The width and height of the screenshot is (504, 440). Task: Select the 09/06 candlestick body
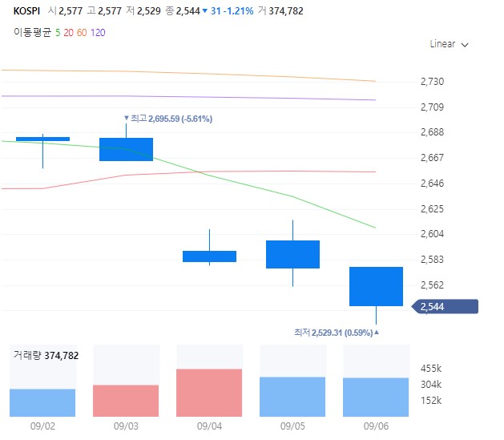coord(376,286)
